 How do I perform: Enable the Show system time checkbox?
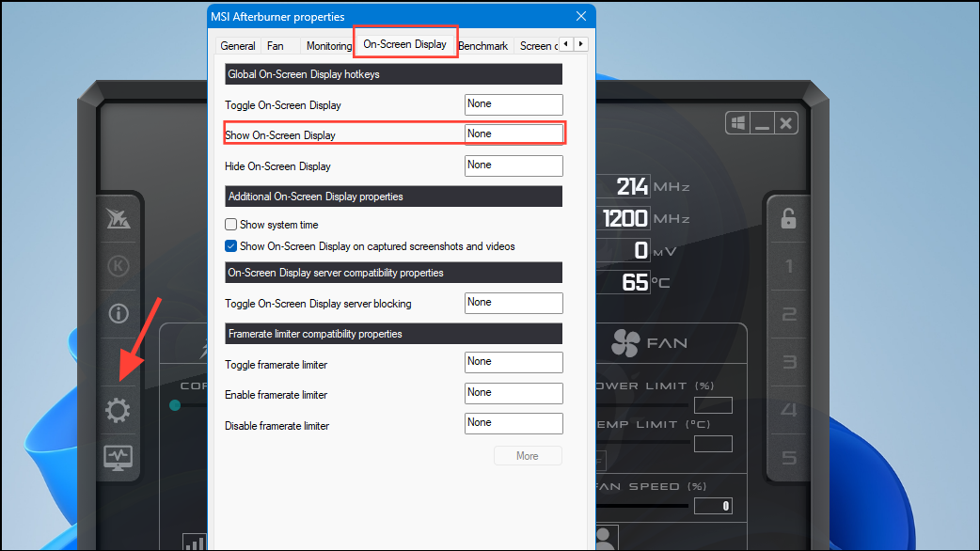230,225
